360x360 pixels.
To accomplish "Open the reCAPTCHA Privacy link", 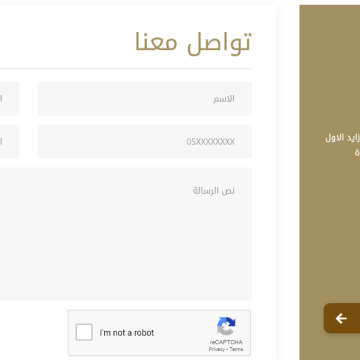I will (217, 349).
